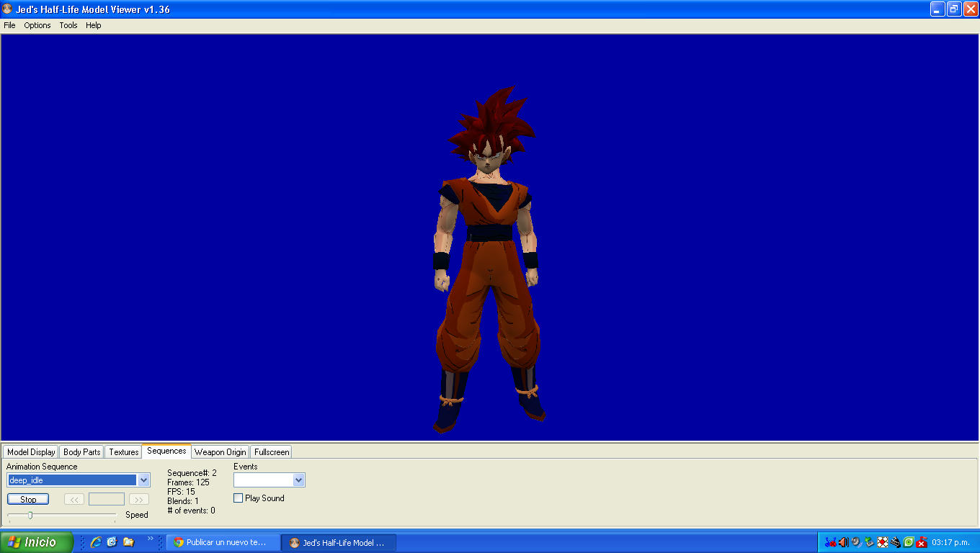
Task: Expand the quick launch overflow chevron
Action: tap(150, 539)
